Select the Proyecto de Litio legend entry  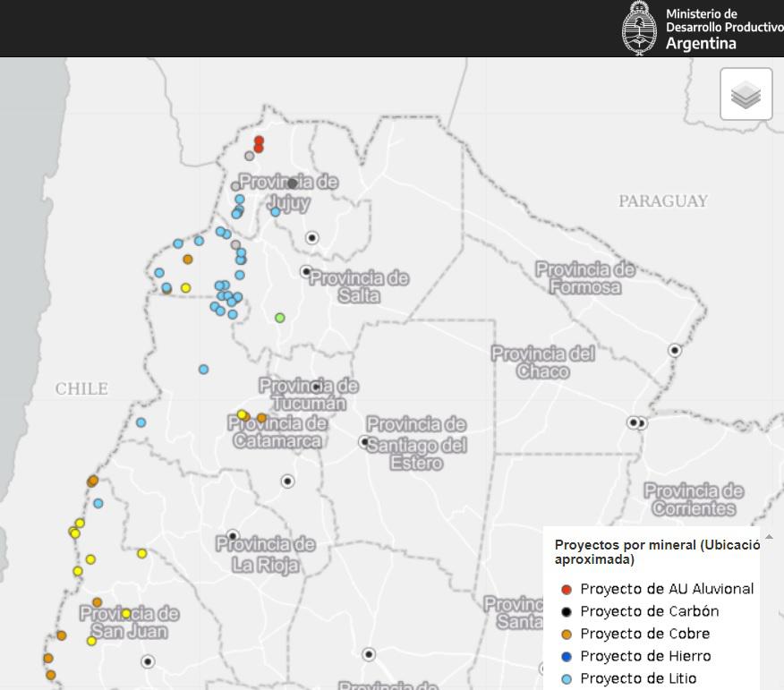[x=638, y=678]
